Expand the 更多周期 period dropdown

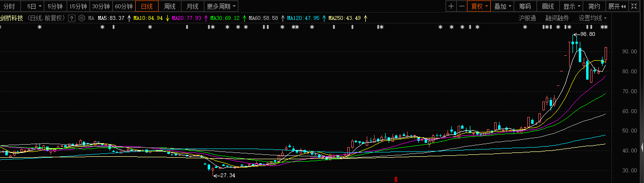click(x=221, y=6)
